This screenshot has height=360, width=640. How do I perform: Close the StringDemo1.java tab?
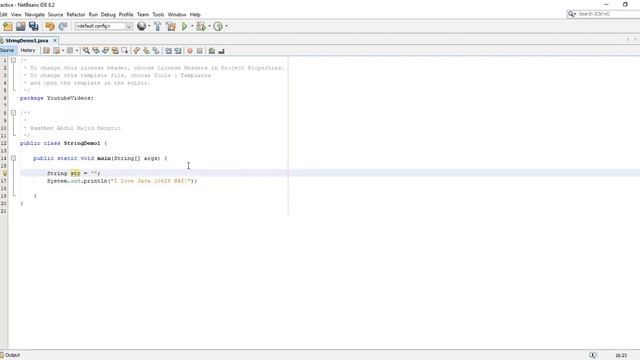[55, 40]
